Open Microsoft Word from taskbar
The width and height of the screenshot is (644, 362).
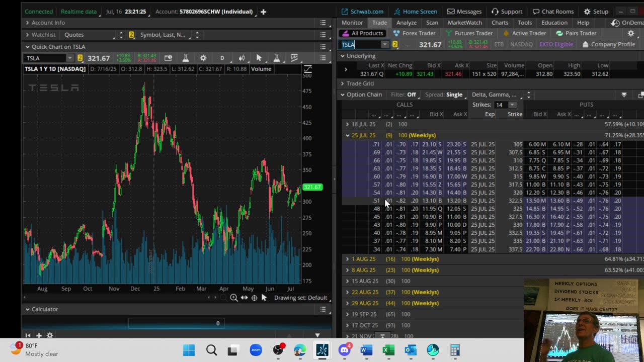tap(366, 350)
